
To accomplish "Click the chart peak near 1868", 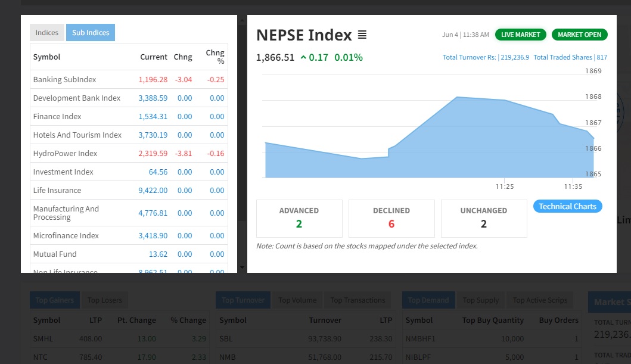I will pyautogui.click(x=457, y=97).
